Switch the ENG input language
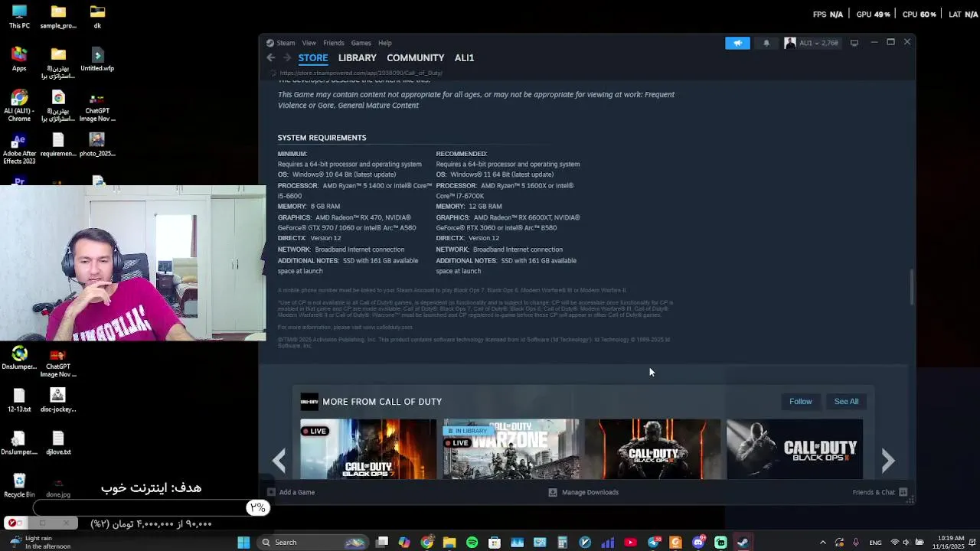Viewport: 980px width, 551px height. [x=875, y=543]
